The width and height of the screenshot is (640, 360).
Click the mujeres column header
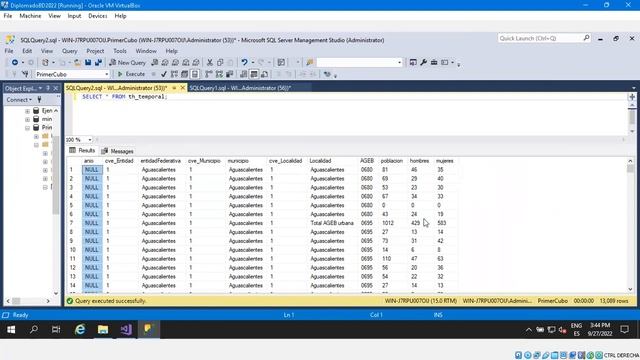444,161
